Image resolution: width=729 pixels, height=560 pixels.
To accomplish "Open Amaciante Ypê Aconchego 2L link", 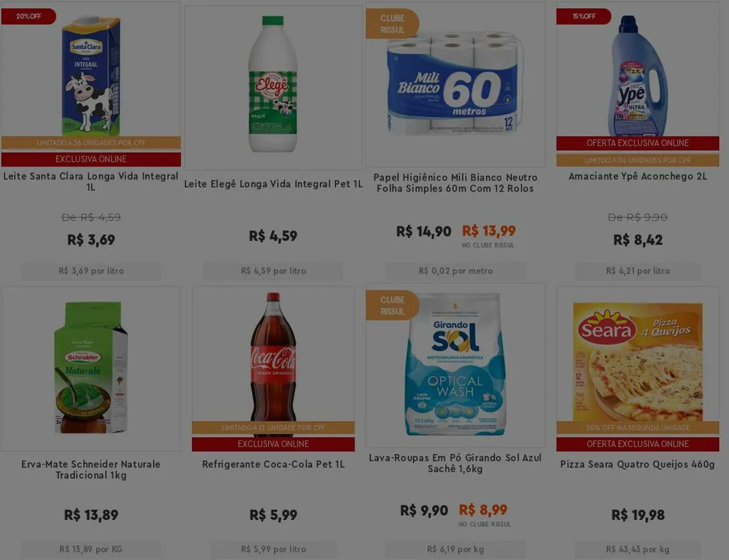I will pyautogui.click(x=637, y=176).
